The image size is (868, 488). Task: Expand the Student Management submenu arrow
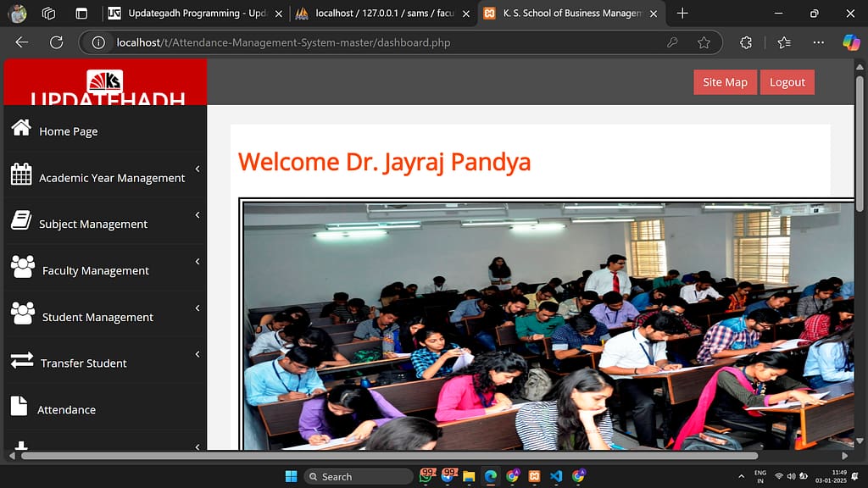[198, 307]
